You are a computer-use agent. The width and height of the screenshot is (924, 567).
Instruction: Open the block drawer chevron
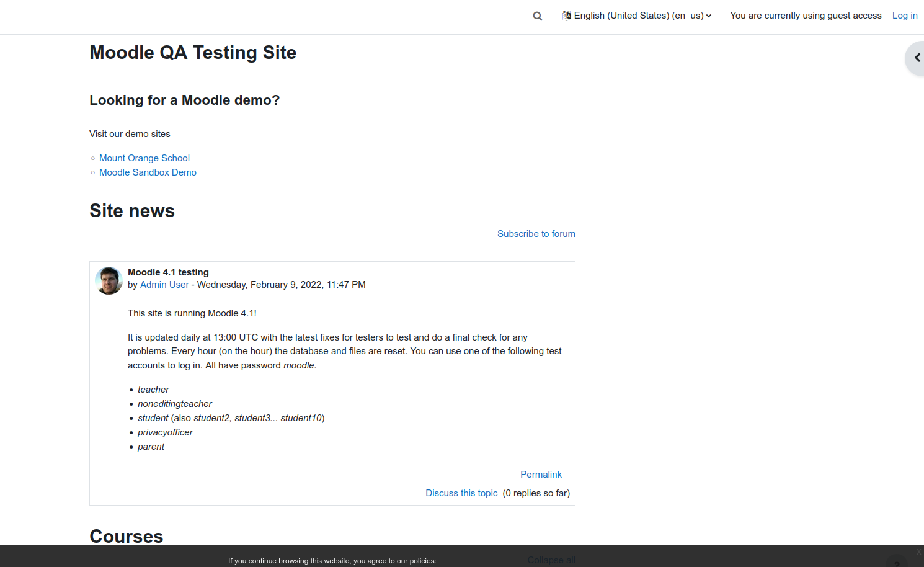[x=917, y=58]
